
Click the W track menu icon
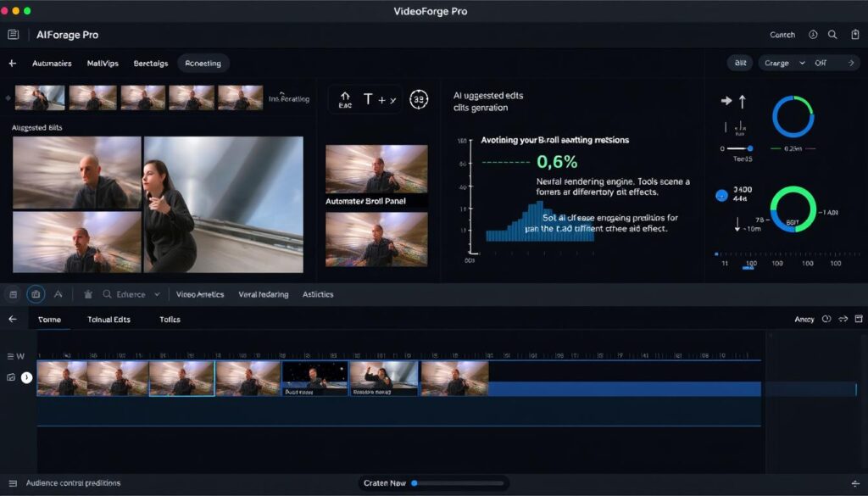pyautogui.click(x=15, y=356)
